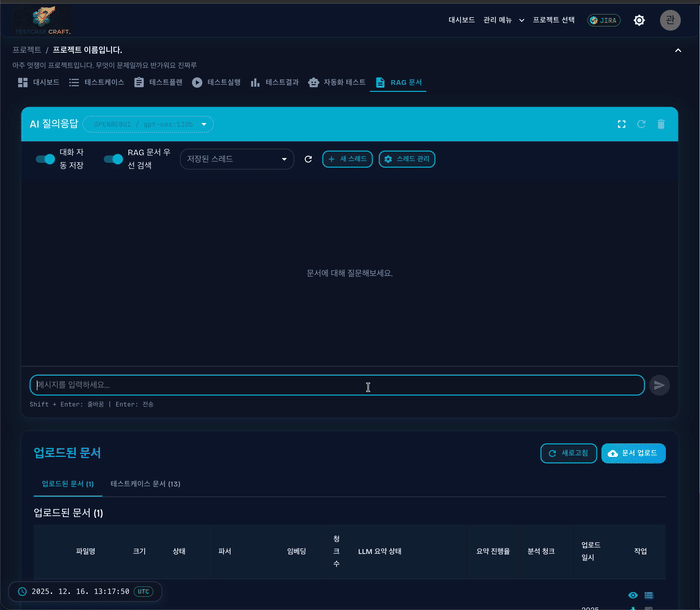Open the AI model selector dropdown
The image size is (700, 610).
point(149,124)
